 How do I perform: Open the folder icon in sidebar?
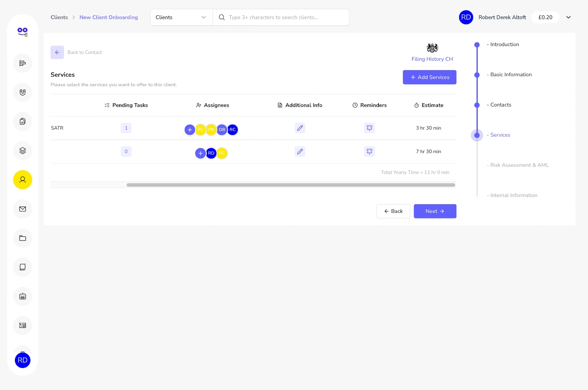23,238
